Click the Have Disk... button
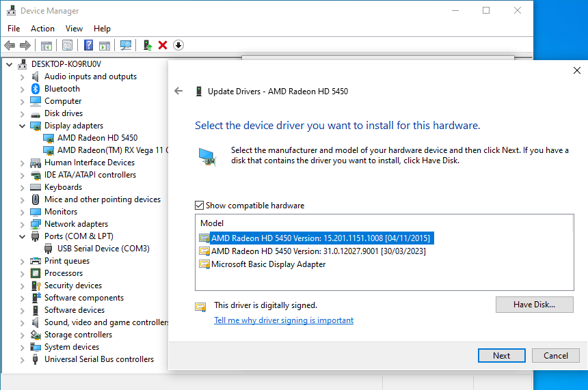588x390 pixels. pyautogui.click(x=535, y=305)
